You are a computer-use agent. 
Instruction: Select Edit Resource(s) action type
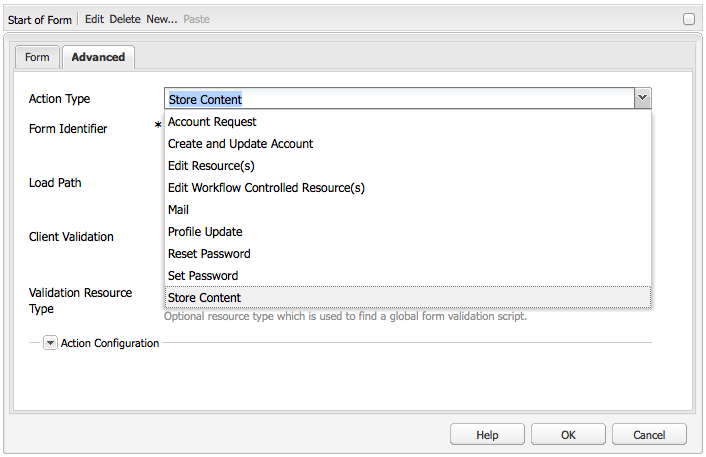(x=211, y=166)
